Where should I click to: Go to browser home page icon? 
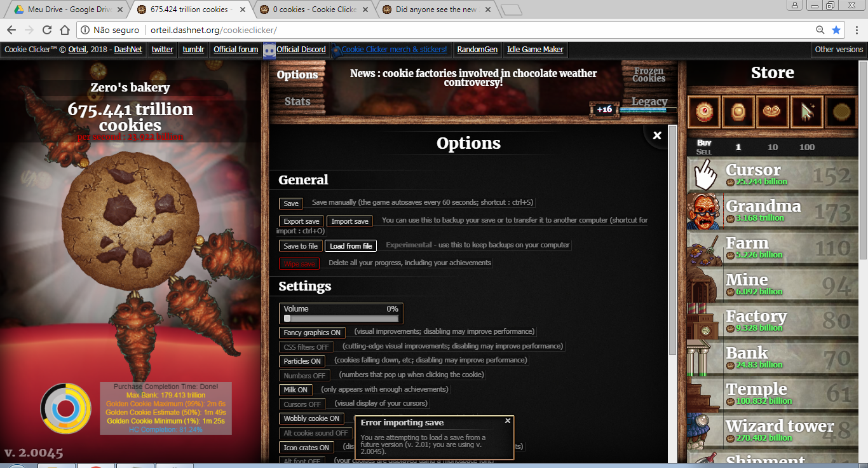[x=65, y=30]
